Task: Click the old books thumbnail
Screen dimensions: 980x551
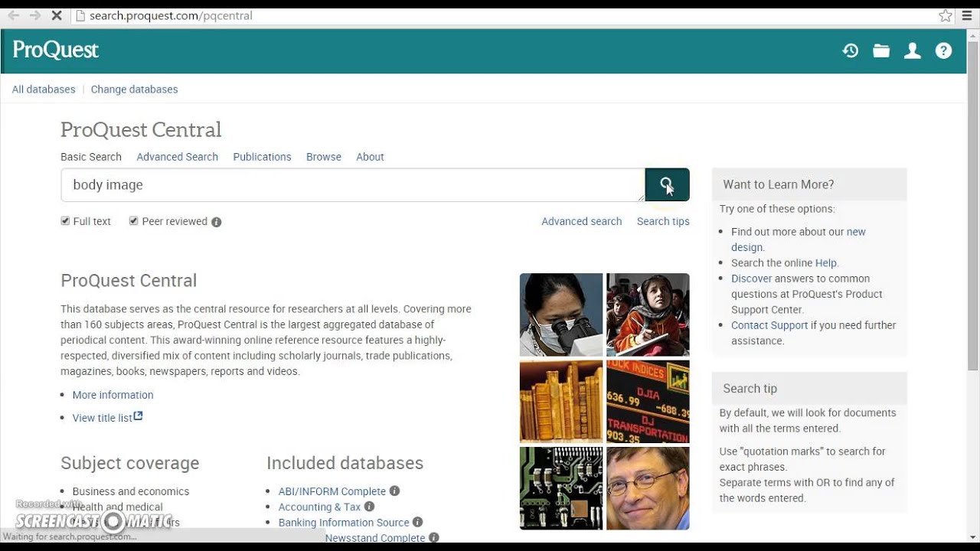Action: coord(561,402)
